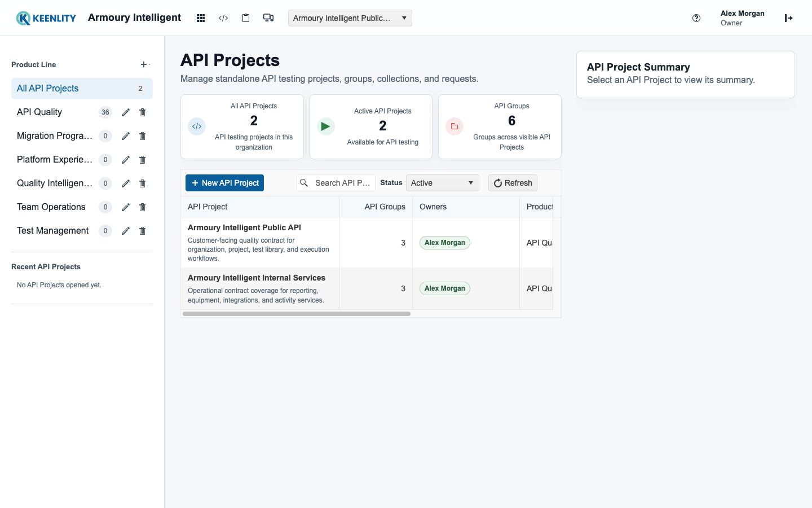This screenshot has width=812, height=508.
Task: Click the Alex Morgan Owner profile
Action: tap(742, 18)
